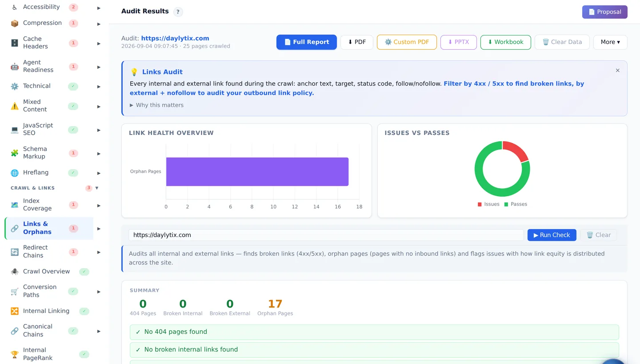Click the URL input field
Image resolution: width=640 pixels, height=364 pixels.
326,235
